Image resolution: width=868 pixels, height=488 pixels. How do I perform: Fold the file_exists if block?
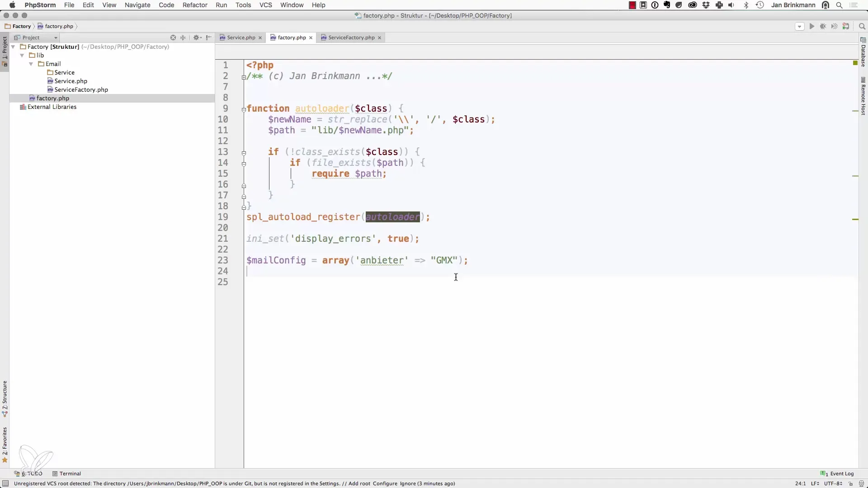click(x=244, y=164)
